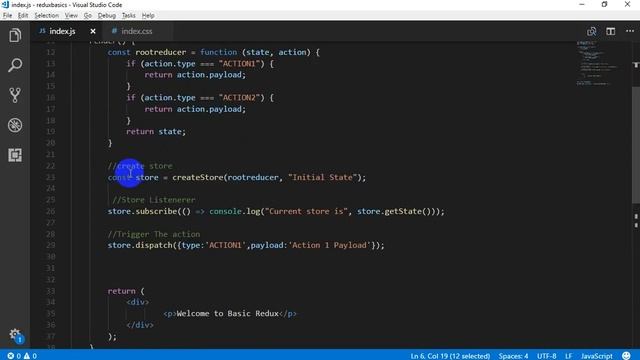Click the errors count in status bar
The height and width of the screenshot is (360, 640).
tap(14, 356)
